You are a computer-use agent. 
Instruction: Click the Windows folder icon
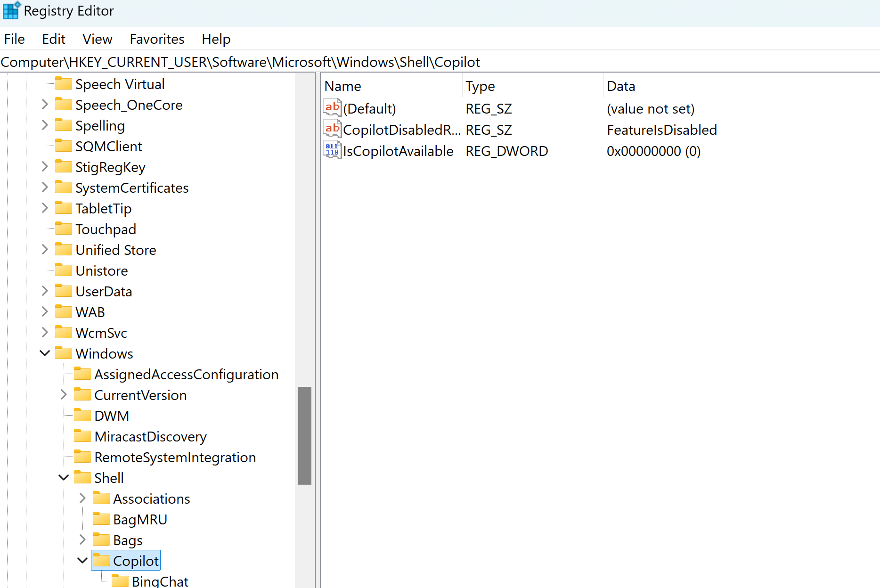64,353
